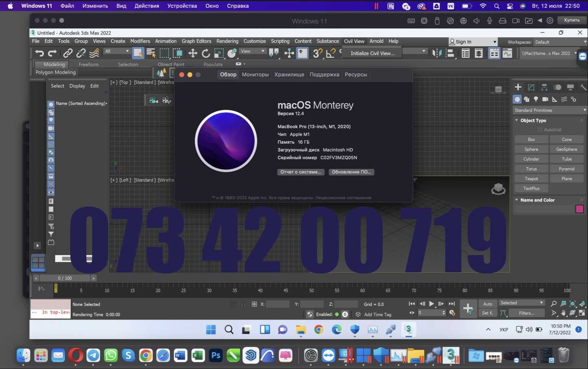Toggle the 3D Snaps icon
588x369 pixels.
tap(317, 53)
